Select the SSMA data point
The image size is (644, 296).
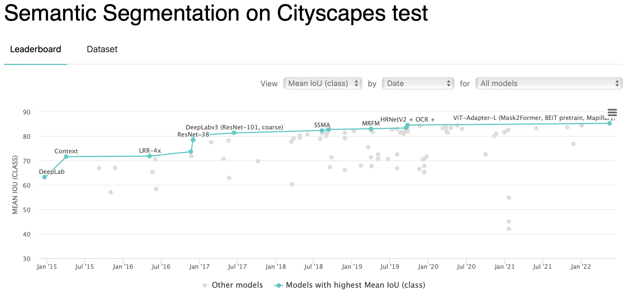tap(322, 131)
